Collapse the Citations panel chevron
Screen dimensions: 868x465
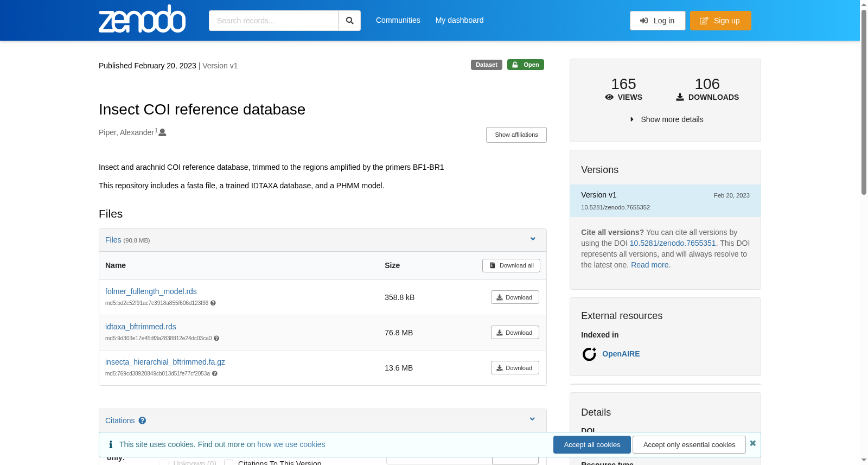[x=532, y=419]
